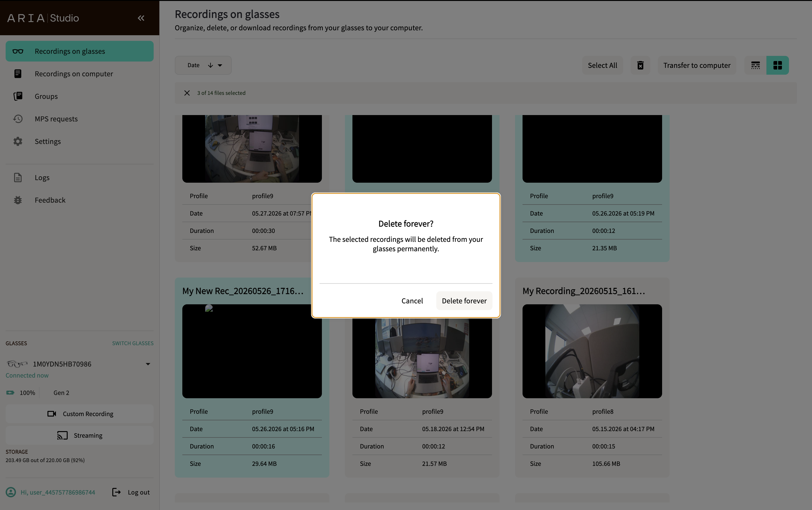812x510 pixels.
Task: Expand the glasses device dropdown arrow
Action: click(148, 364)
